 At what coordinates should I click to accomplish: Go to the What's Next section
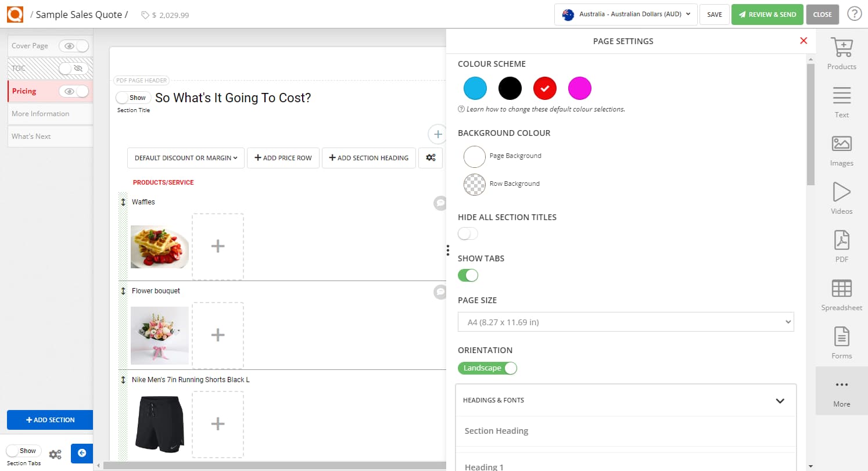pos(31,136)
